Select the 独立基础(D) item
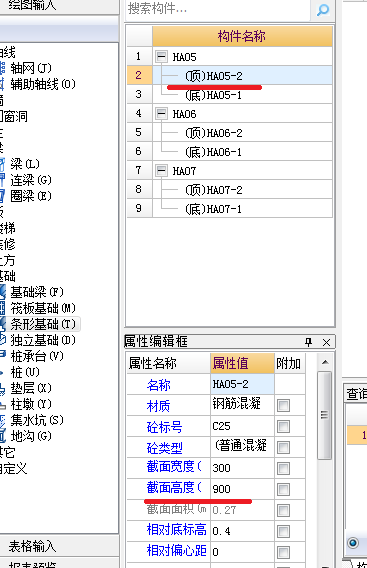The image size is (367, 568). coord(42,340)
